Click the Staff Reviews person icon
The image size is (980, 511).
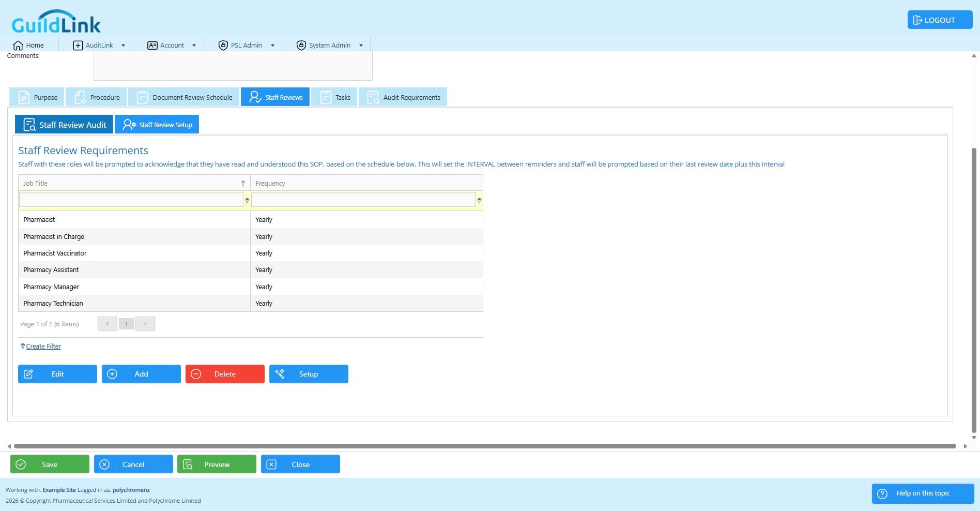pos(255,97)
